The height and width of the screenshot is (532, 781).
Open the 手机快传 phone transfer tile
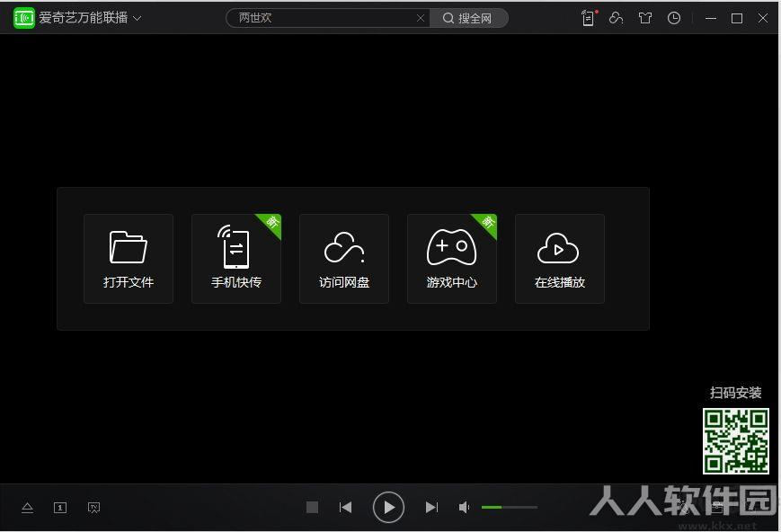pos(236,259)
